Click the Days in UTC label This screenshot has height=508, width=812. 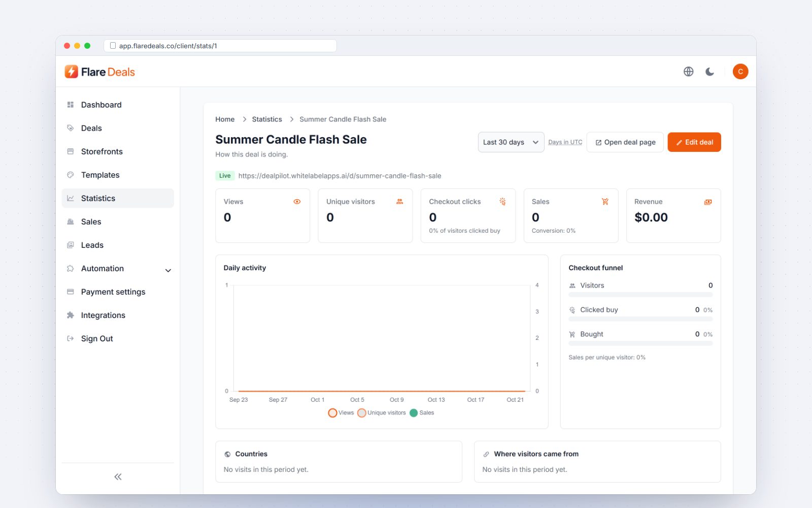(565, 142)
